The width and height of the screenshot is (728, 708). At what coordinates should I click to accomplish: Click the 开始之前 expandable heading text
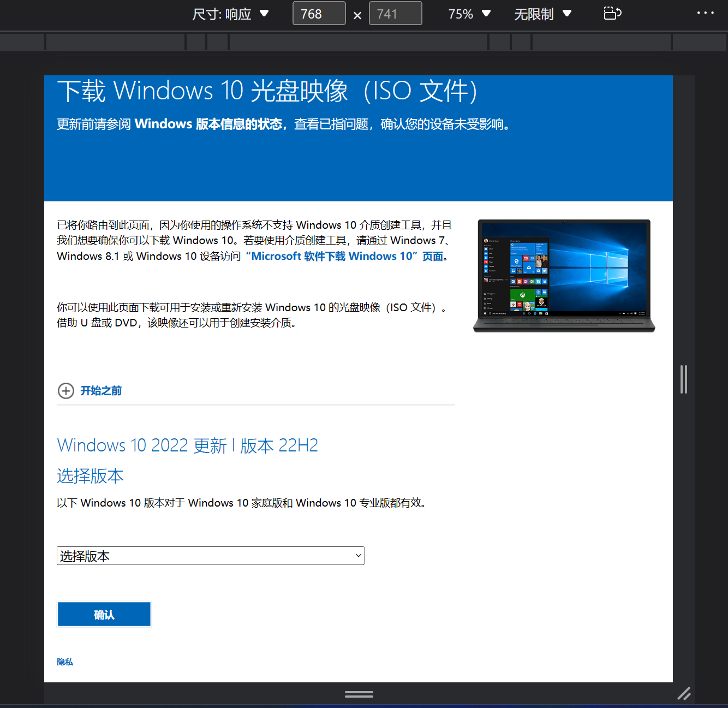pyautogui.click(x=101, y=391)
